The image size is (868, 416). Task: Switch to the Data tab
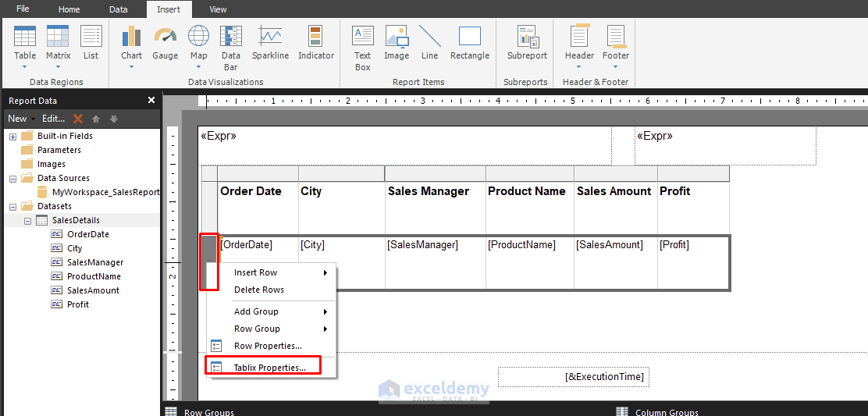(x=119, y=9)
